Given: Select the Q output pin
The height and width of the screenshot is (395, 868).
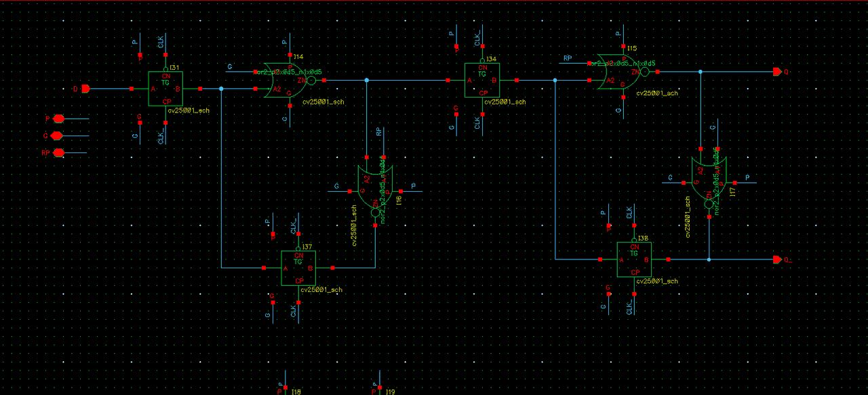Looking at the screenshot, I should click(776, 71).
